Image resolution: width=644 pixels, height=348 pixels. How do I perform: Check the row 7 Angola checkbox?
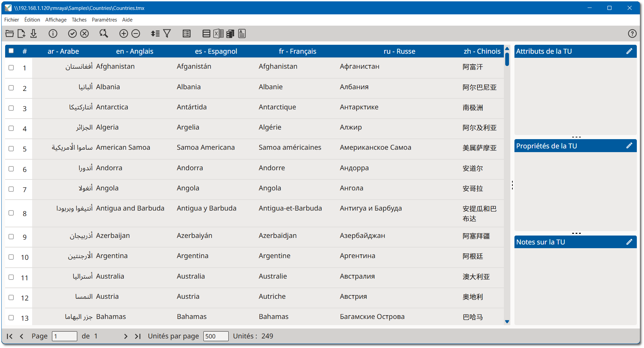pos(11,189)
